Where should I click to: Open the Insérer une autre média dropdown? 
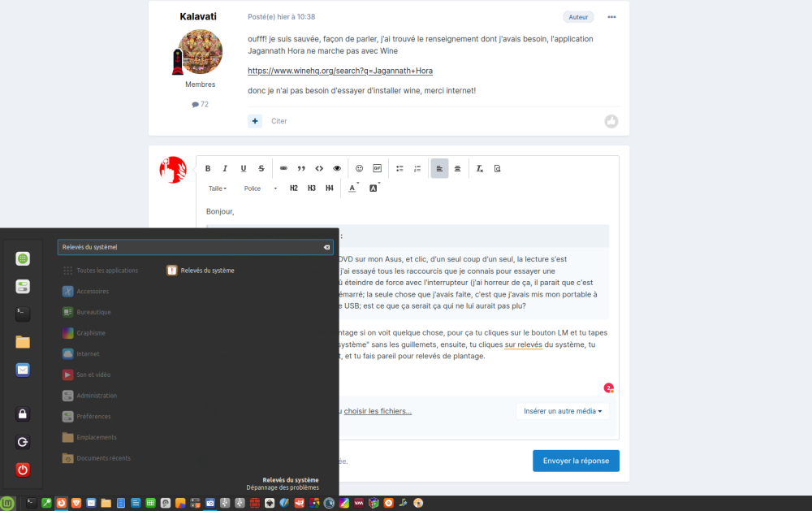pos(563,411)
